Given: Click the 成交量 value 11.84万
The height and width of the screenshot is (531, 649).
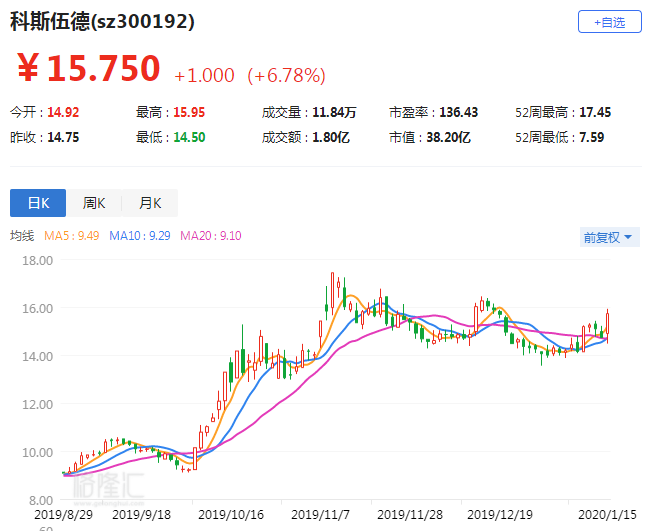Looking at the screenshot, I should pyautogui.click(x=334, y=112).
